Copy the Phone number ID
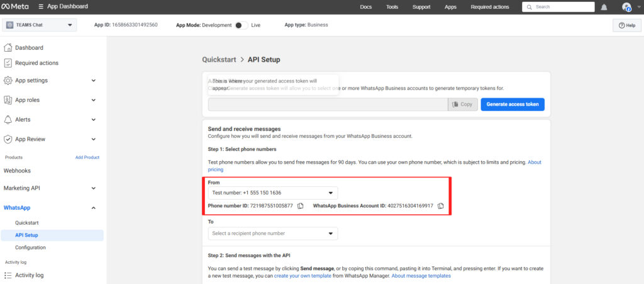 click(x=300, y=206)
